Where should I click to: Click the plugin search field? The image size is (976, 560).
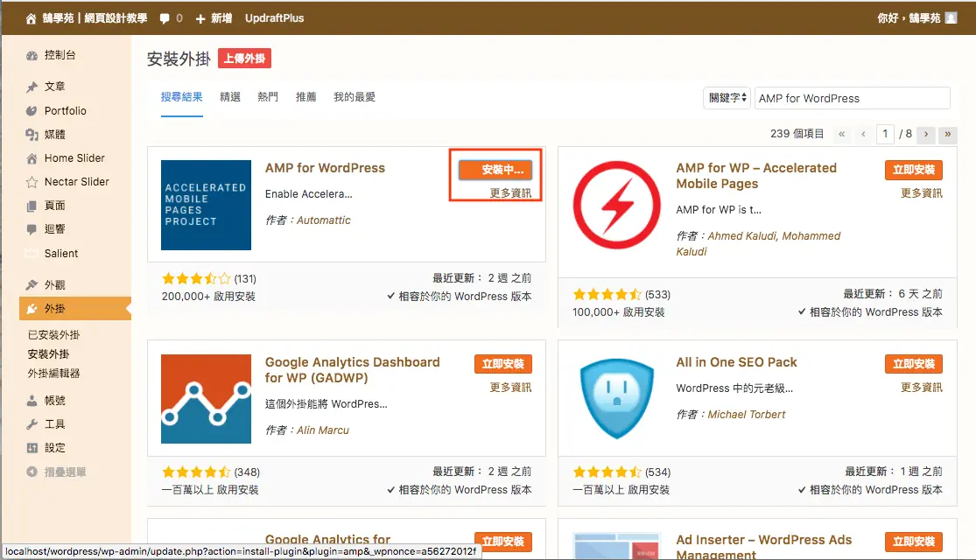click(x=852, y=98)
